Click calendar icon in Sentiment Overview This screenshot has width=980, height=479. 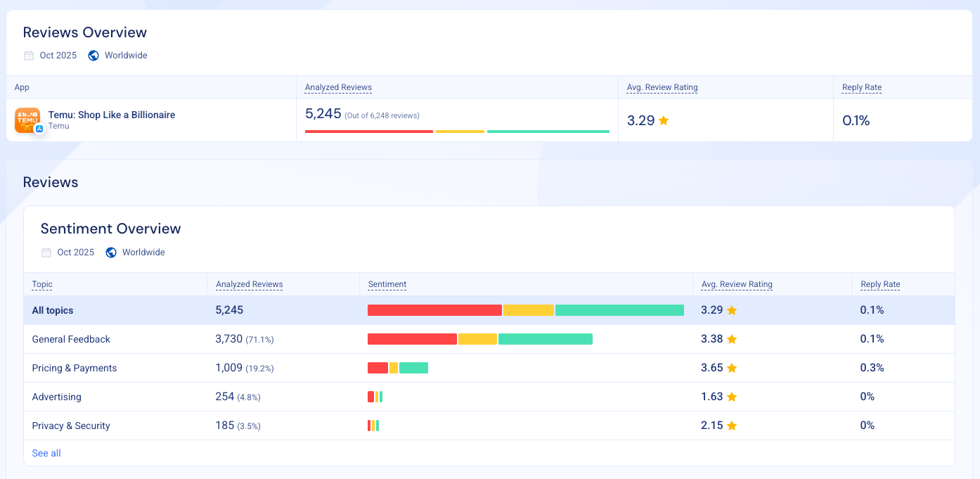click(46, 253)
